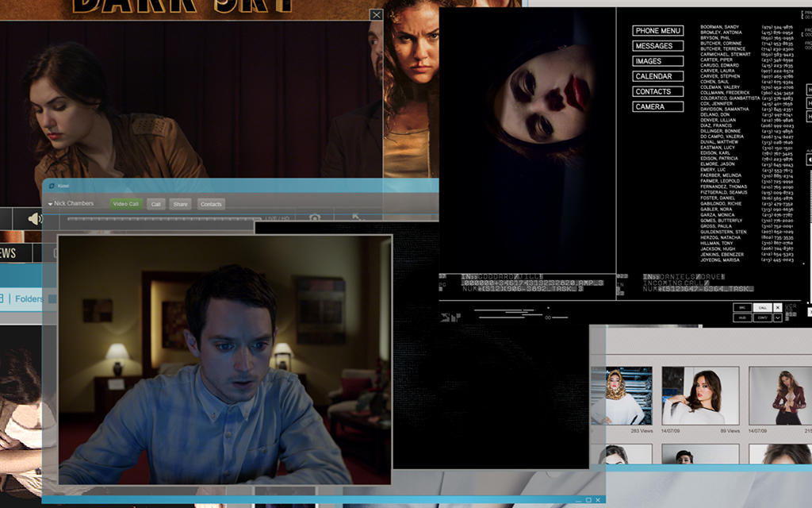Click the camera snapshot icon in video toolbar
The image size is (812, 508).
click(x=315, y=218)
